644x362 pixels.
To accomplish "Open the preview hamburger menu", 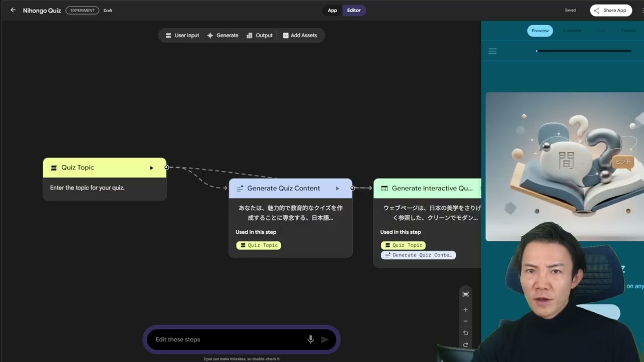I will click(493, 51).
